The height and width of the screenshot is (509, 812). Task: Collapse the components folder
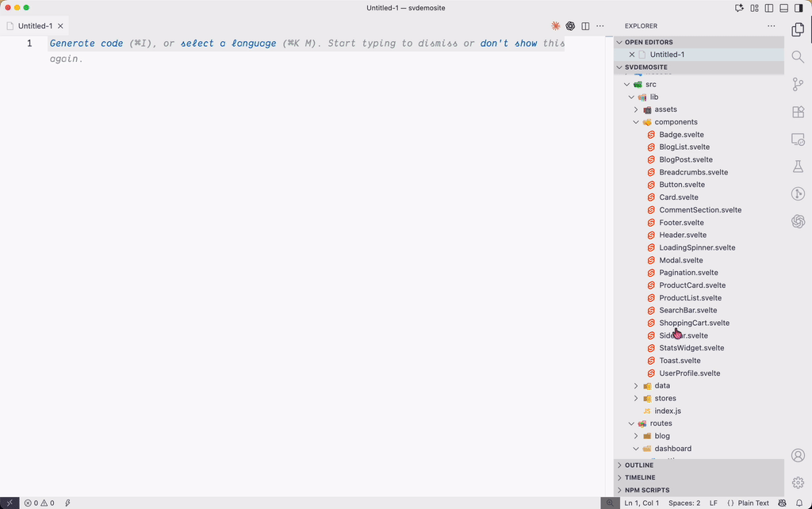635,121
